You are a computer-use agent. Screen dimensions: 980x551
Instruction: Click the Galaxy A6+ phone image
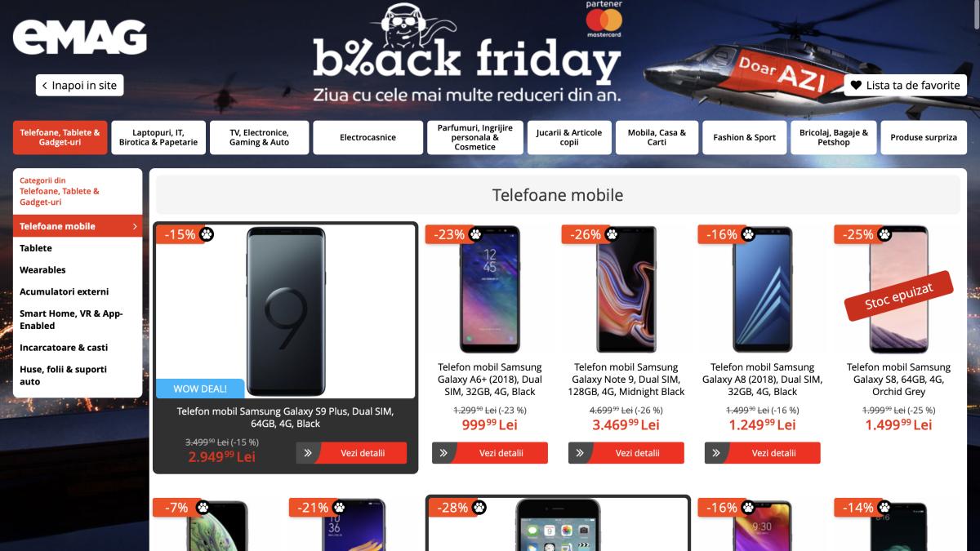click(489, 289)
